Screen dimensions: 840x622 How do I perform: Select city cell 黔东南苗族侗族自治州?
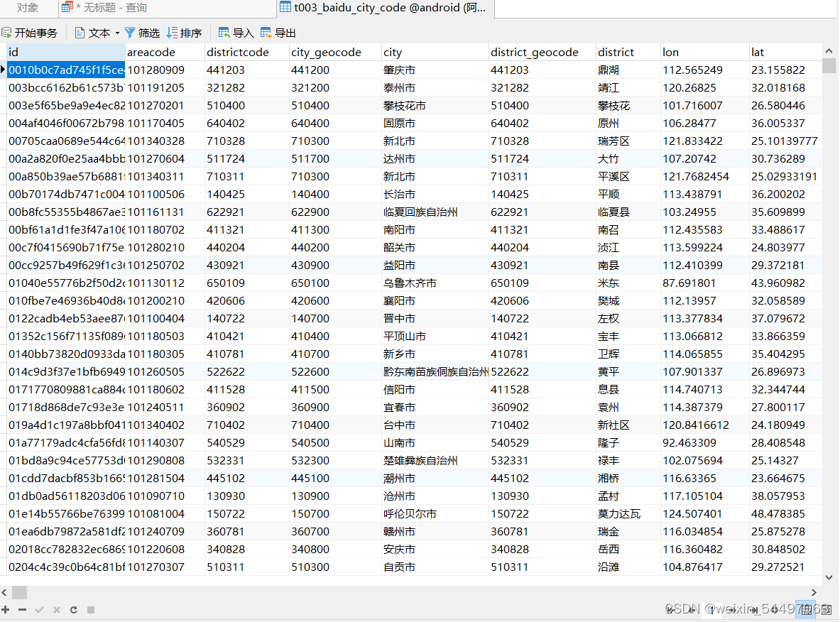pyautogui.click(x=435, y=372)
